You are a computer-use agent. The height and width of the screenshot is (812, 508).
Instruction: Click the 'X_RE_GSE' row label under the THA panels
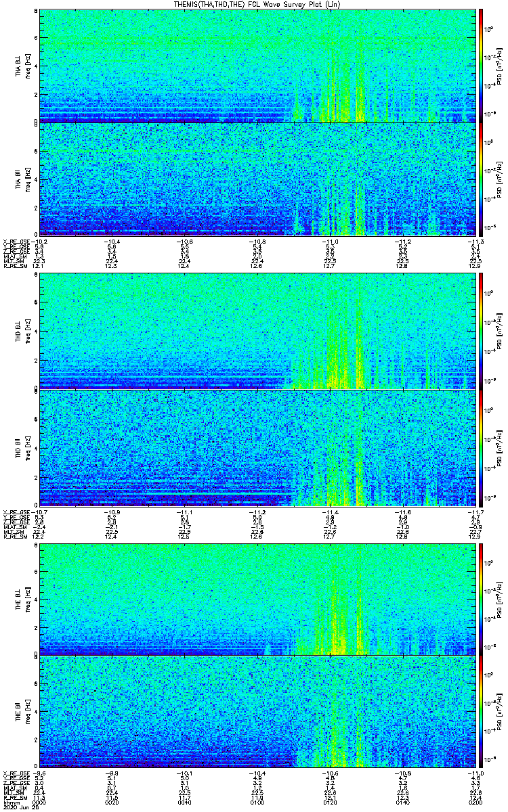[x=15, y=242]
